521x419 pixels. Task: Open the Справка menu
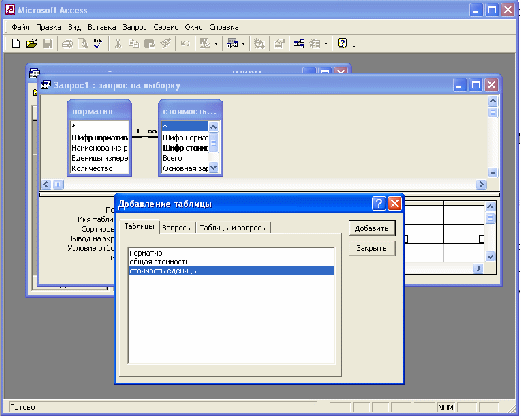[x=224, y=27]
